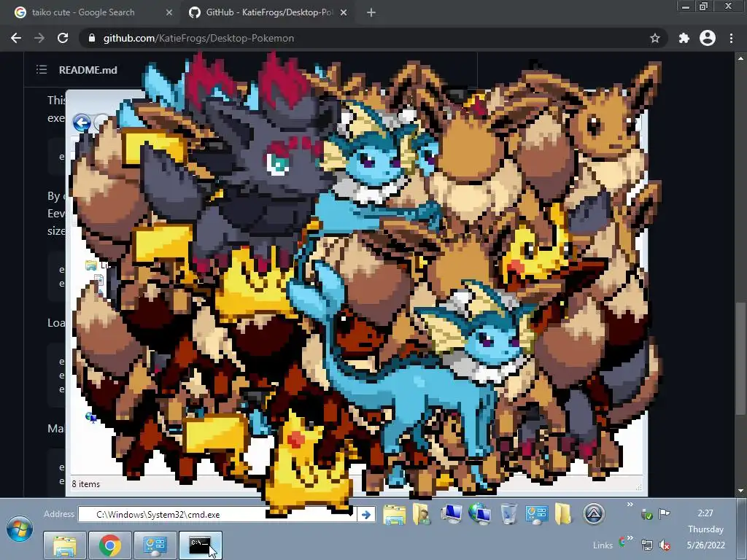Click Explorer window back arrow
Screen dimensions: 747x560
82,122
